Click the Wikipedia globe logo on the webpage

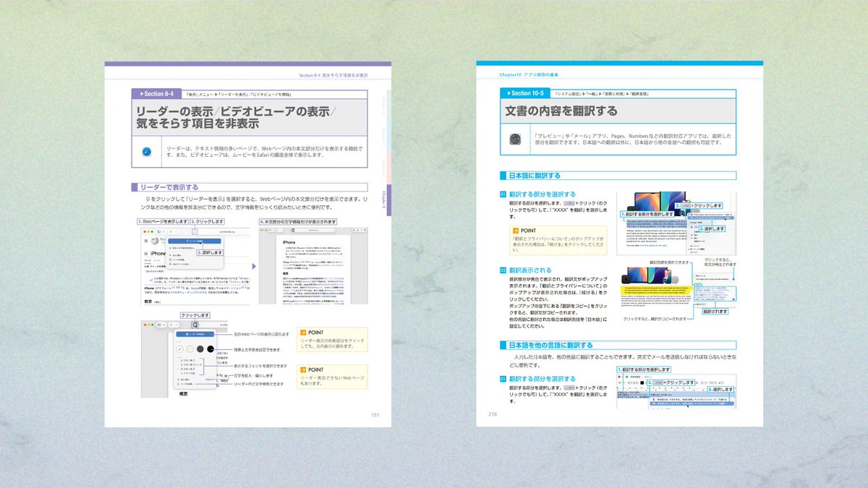click(155, 240)
